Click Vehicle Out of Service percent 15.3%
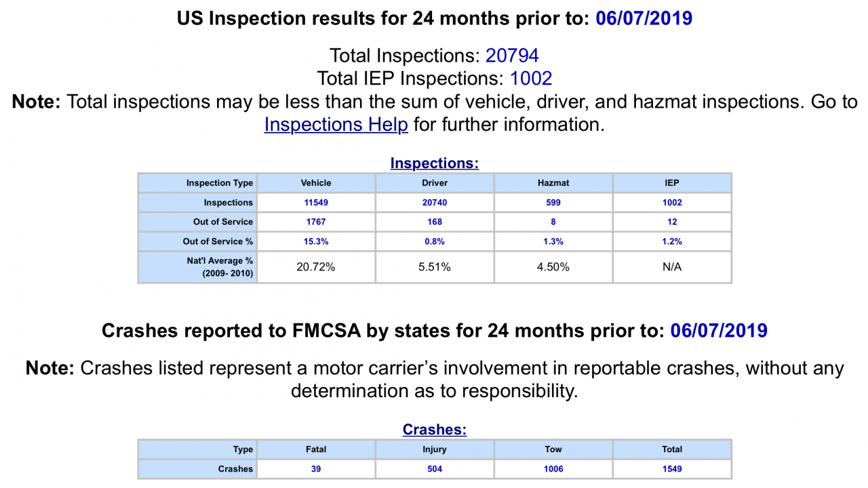 (316, 241)
